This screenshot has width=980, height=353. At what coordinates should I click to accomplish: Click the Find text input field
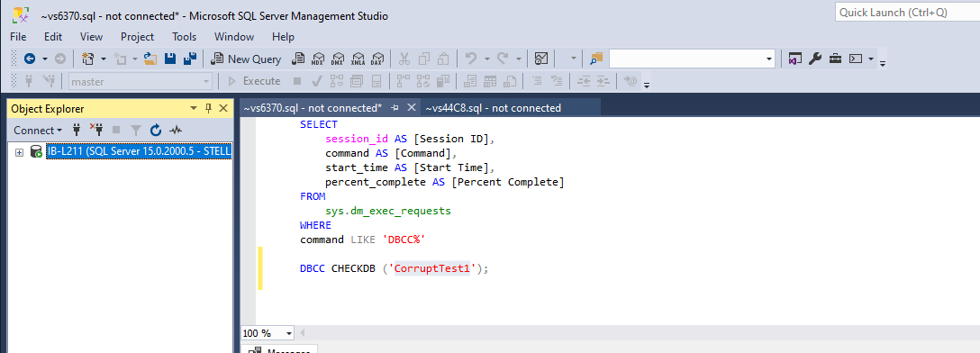686,59
